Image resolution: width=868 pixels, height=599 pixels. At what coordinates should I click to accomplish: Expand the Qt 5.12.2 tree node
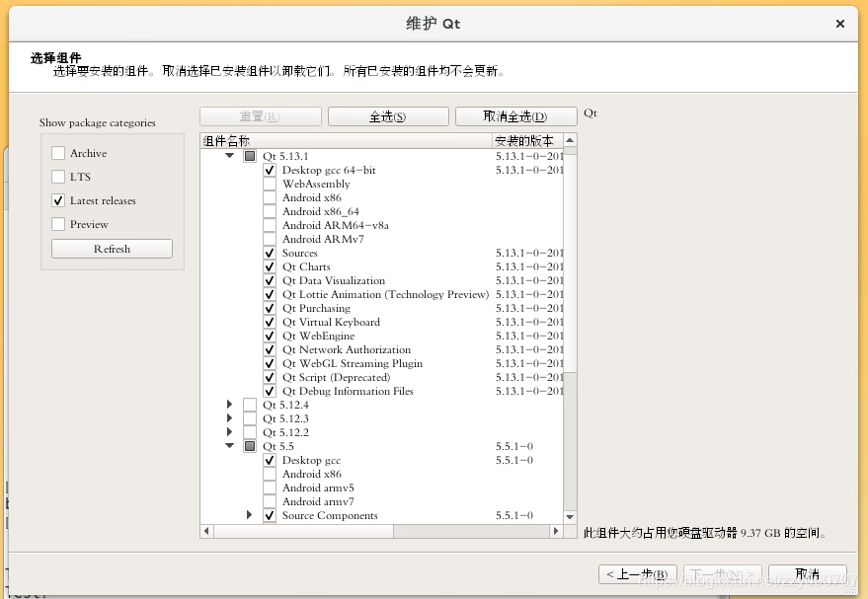point(230,432)
